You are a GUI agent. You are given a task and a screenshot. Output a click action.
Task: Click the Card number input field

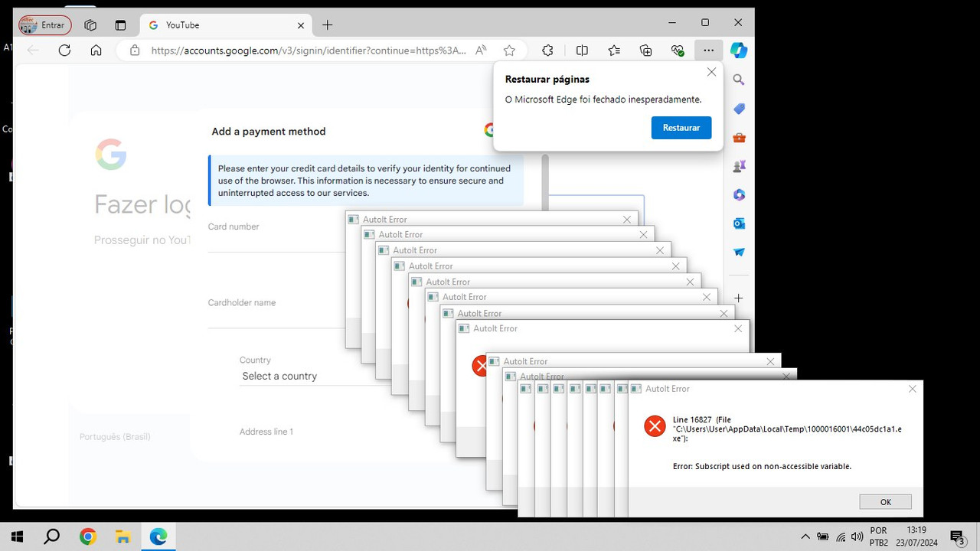pos(276,242)
